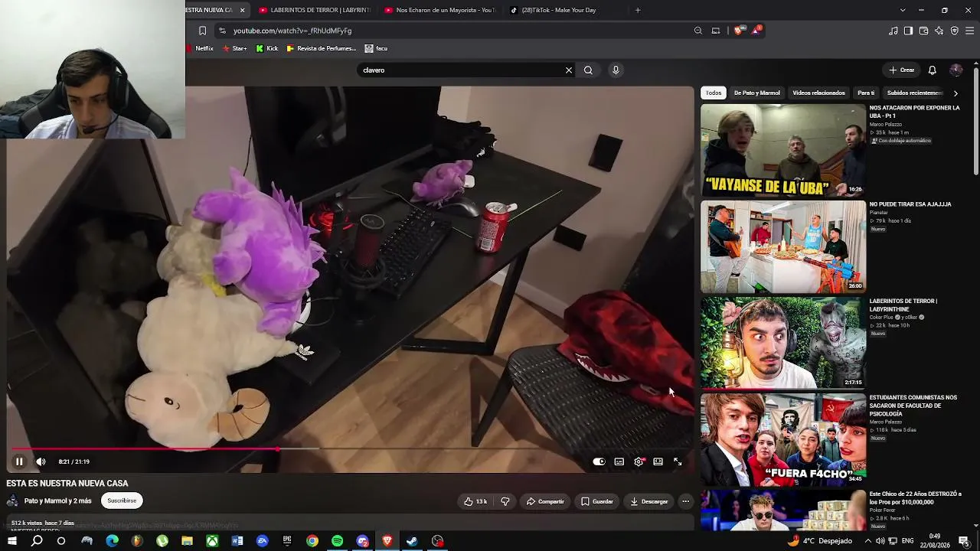Expand the browser tab search chevron
The width and height of the screenshot is (980, 551).
pyautogui.click(x=903, y=10)
